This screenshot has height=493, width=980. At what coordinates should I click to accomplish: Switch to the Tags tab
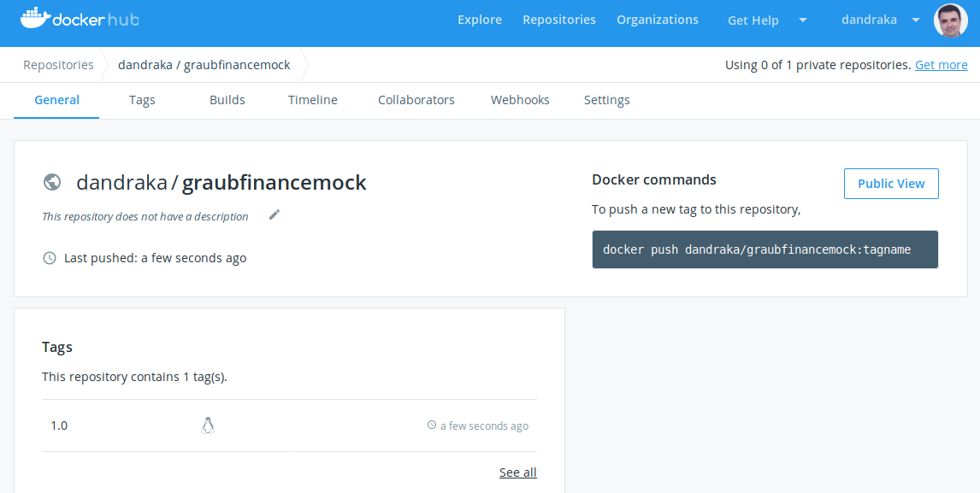pos(142,100)
